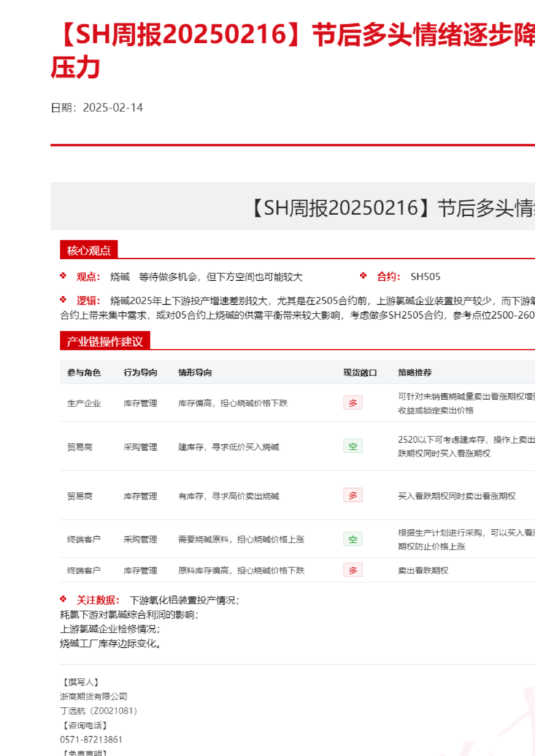Click the 情形导向 column header
535x756 pixels.
point(195,373)
